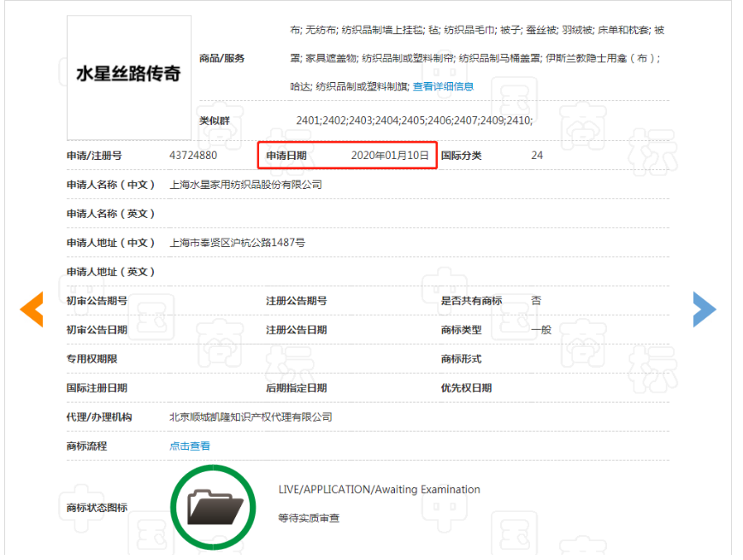Select status text LIVE/APPLICATION/Awaiting Examination
The width and height of the screenshot is (743, 560).
coord(379,489)
